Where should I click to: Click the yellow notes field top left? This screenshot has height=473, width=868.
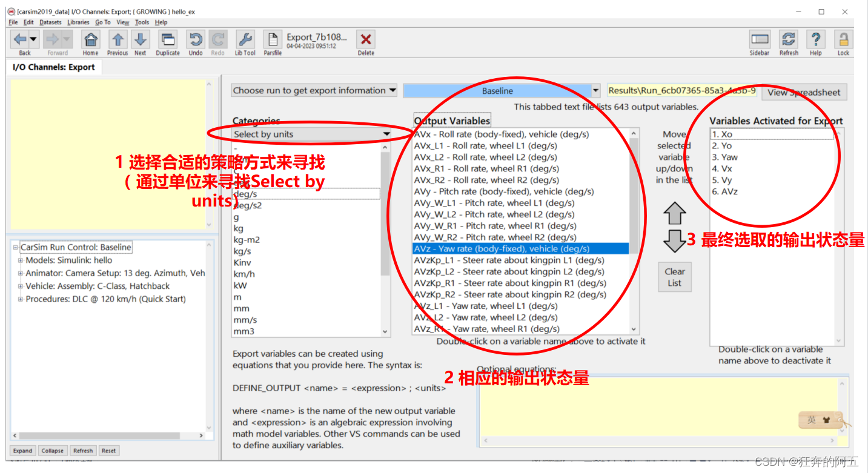[107, 154]
